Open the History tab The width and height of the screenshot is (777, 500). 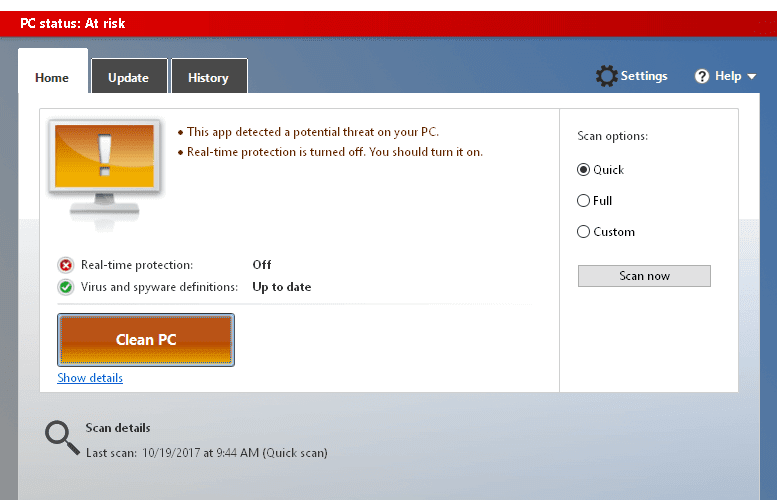coord(209,78)
